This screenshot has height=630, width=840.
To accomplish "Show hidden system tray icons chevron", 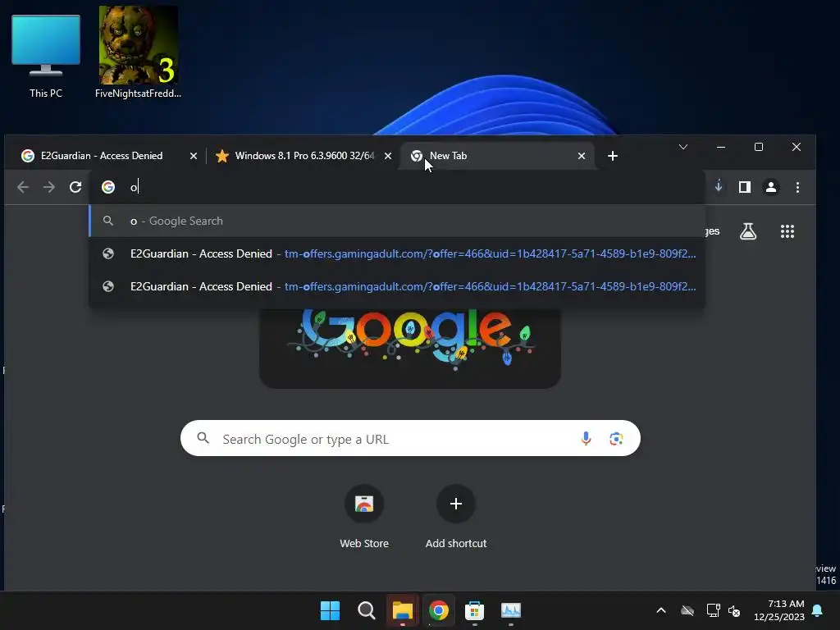I will 661,610.
